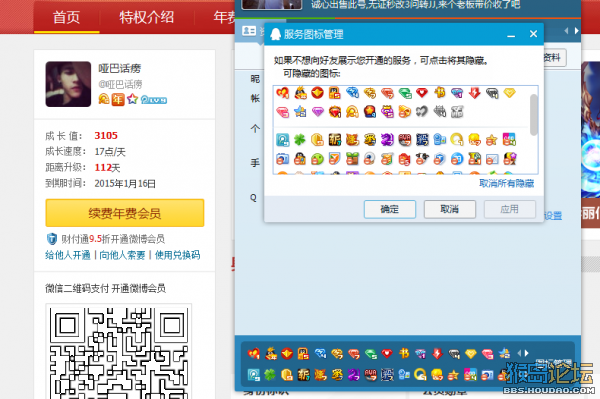Click growth value 3105
The height and width of the screenshot is (399, 600).
click(106, 135)
